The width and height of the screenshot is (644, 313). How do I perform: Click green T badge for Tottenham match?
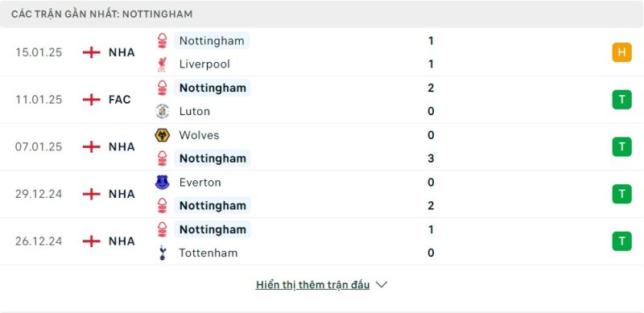click(621, 241)
